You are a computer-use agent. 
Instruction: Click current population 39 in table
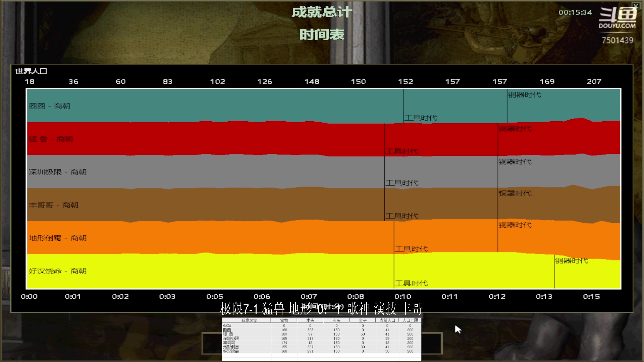(387, 339)
